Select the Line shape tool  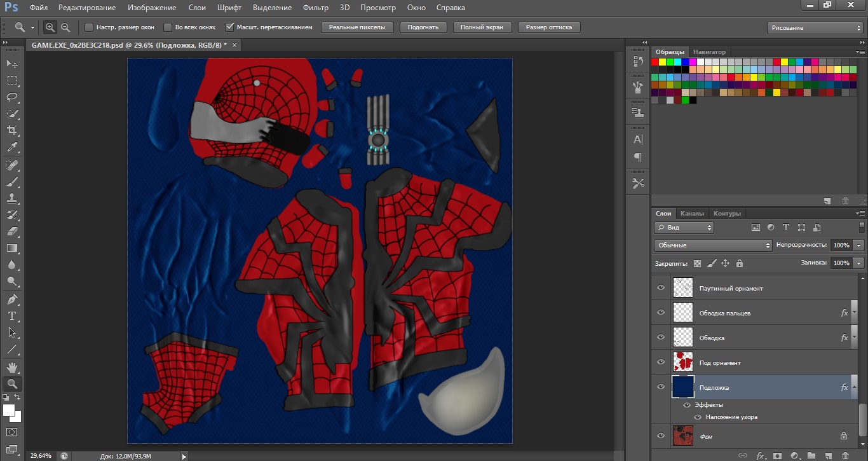(12, 349)
